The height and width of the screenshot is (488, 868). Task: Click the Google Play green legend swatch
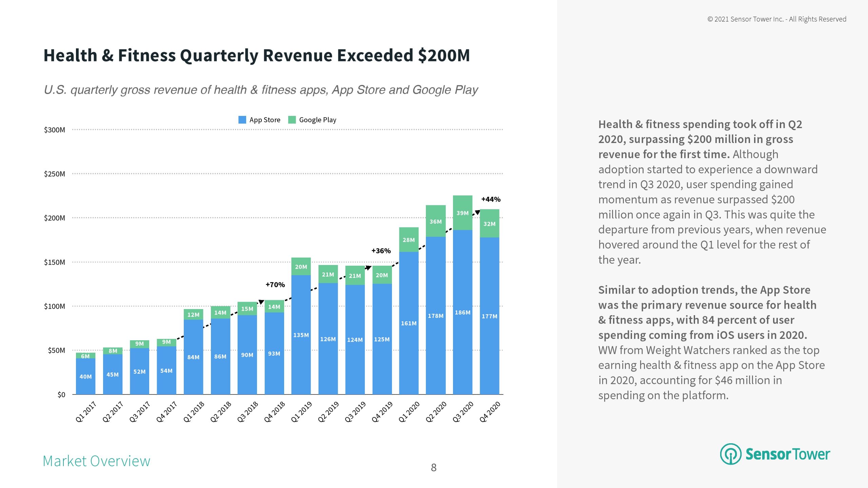click(x=292, y=120)
